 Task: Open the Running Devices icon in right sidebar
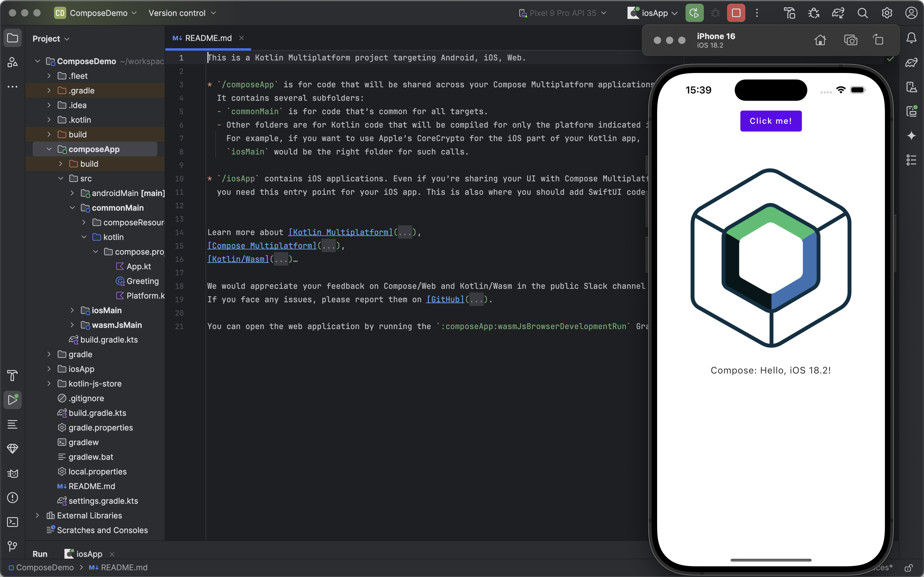tap(911, 111)
